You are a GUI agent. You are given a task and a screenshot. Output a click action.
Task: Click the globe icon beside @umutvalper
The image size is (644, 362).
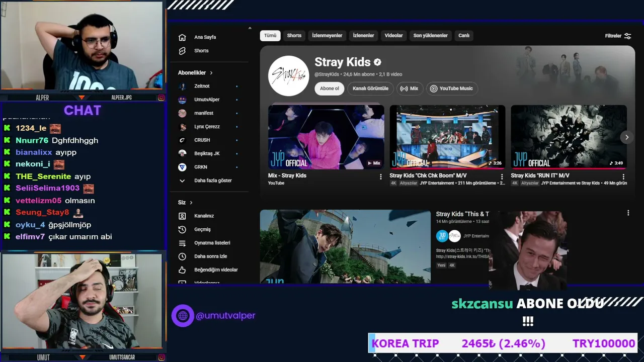click(183, 316)
